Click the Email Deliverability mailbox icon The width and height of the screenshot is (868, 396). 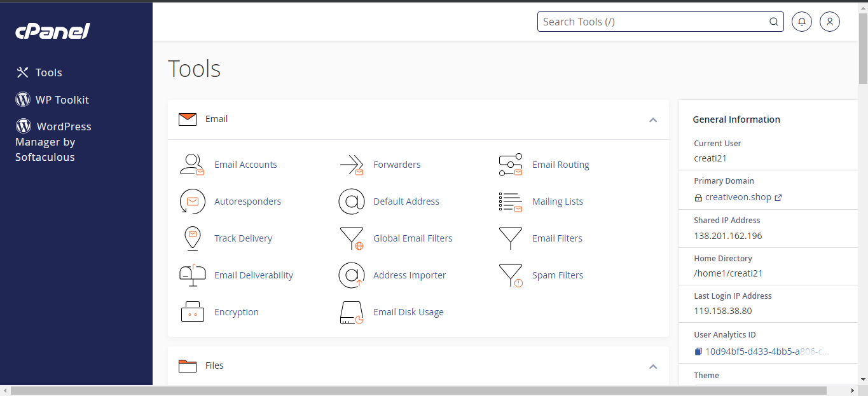[x=192, y=275]
